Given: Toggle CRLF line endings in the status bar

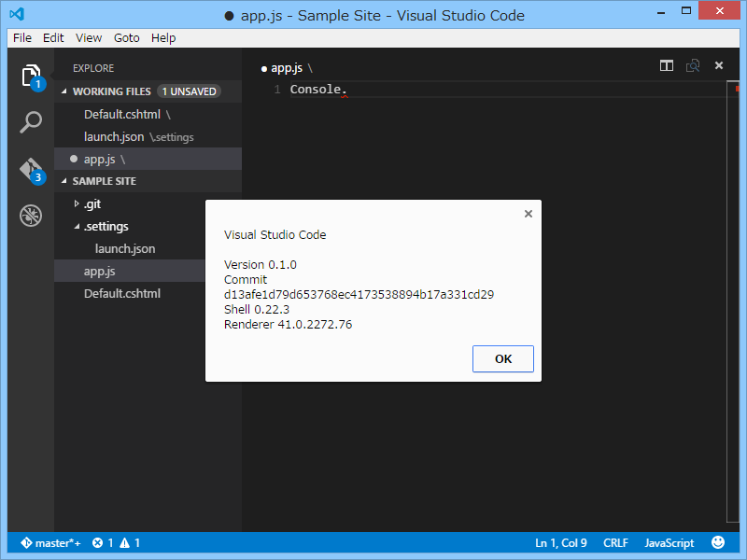Looking at the screenshot, I should tap(615, 542).
